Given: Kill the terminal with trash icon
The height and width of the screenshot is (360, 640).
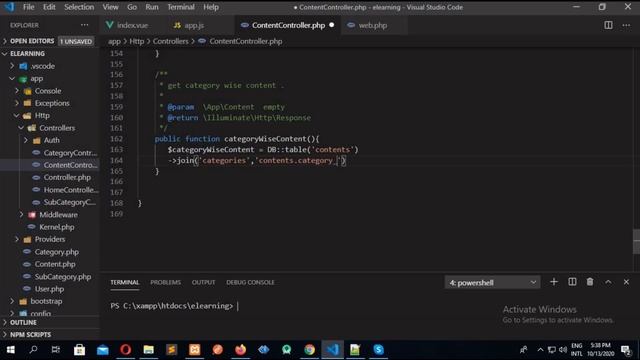Looking at the screenshot, I should (x=590, y=282).
